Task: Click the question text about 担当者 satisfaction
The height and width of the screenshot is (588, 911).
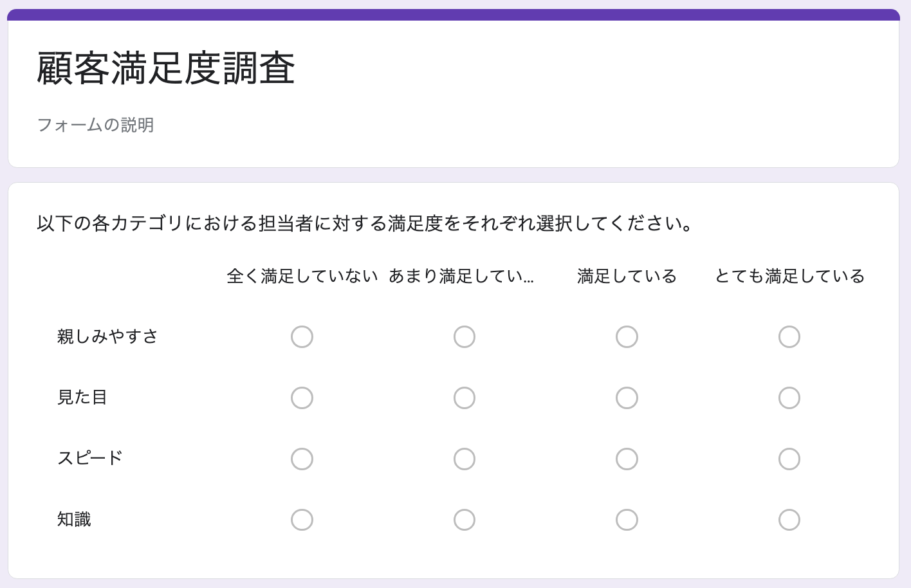Action: [365, 224]
